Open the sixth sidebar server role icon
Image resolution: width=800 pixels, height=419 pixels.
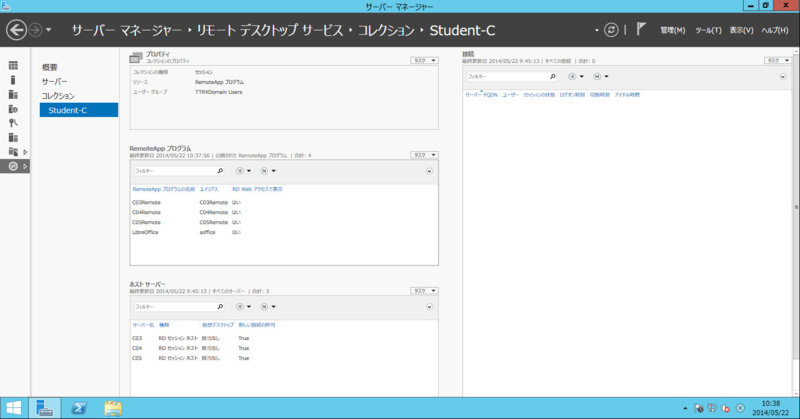(13, 137)
